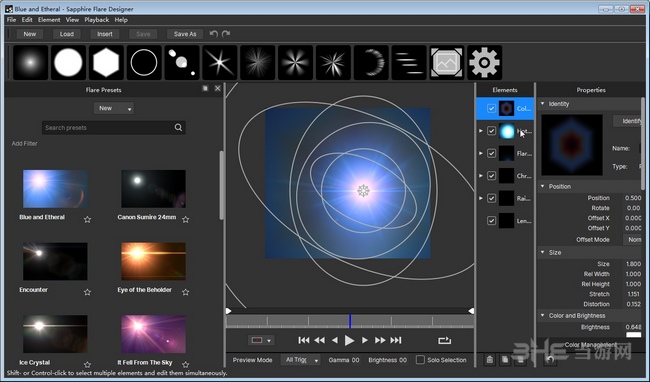Screen dimensions: 650x382
Task: Click the Play button
Action: [349, 340]
